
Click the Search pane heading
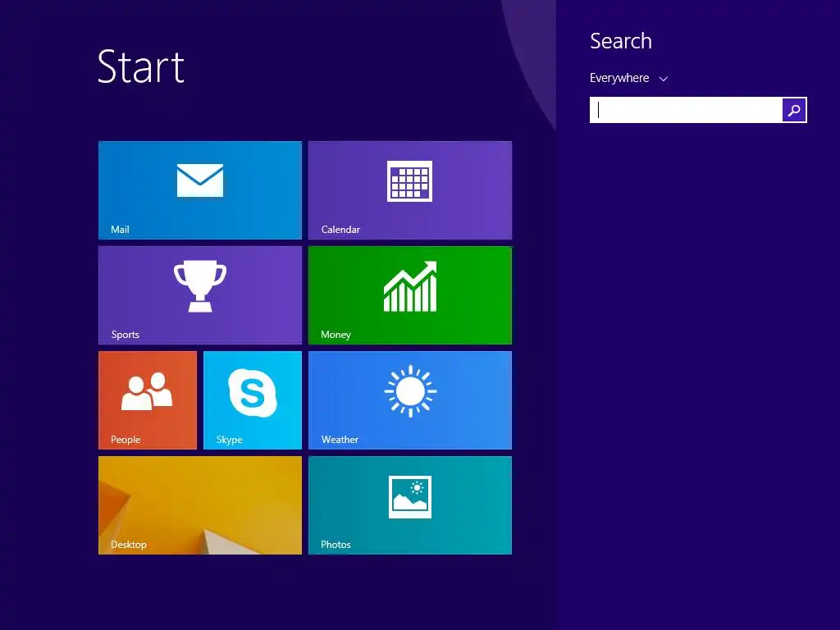click(621, 41)
